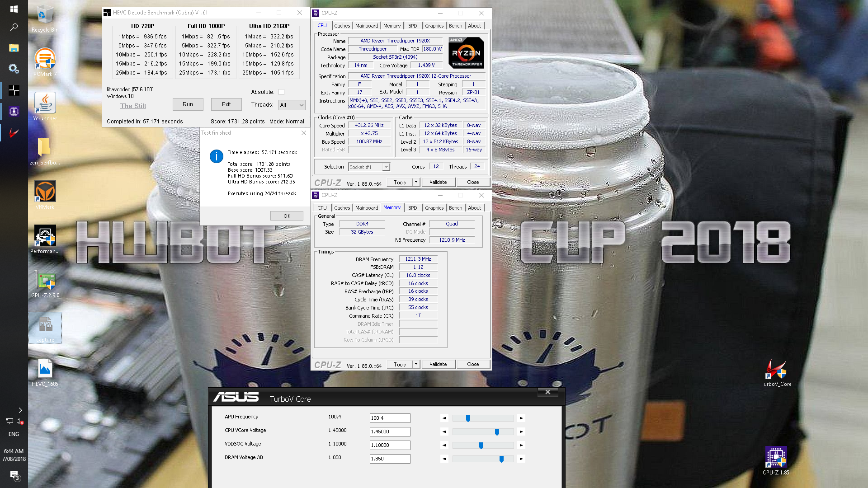
Task: Toggle the Absolute checkbox
Action: pos(281,92)
